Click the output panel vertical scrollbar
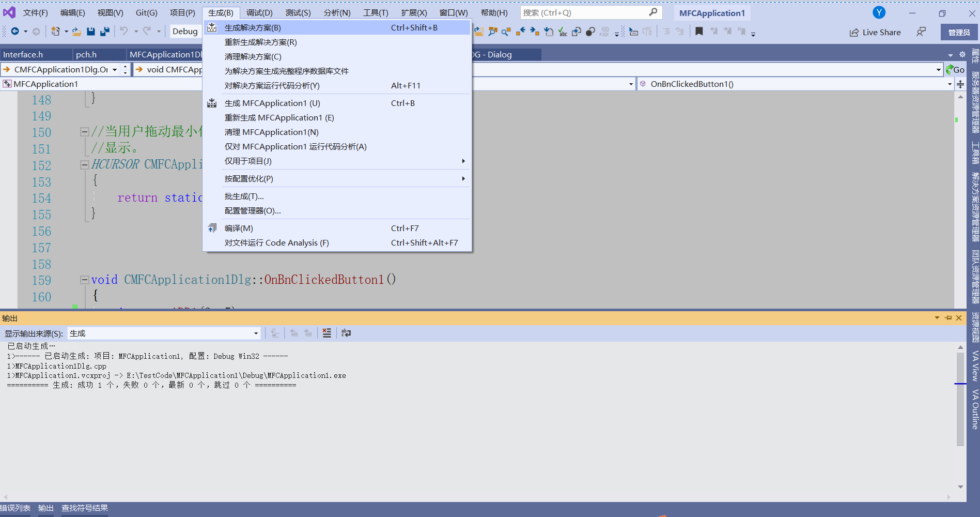980x517 pixels. click(x=960, y=399)
